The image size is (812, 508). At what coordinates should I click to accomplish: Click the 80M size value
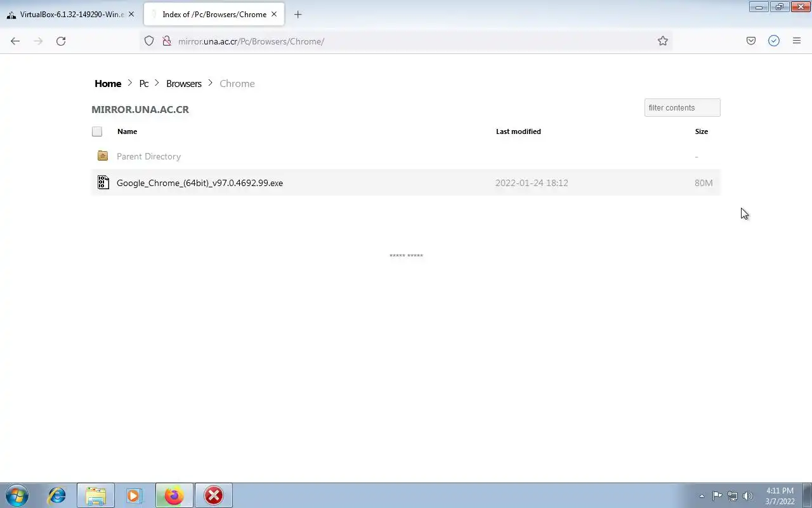coord(704,183)
